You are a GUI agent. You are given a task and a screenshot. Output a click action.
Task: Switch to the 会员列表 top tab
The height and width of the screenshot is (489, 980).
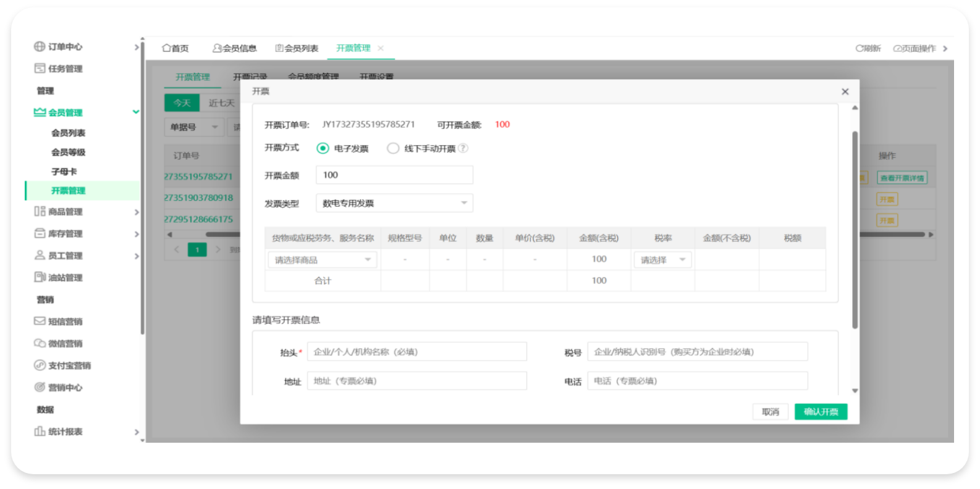pos(297,48)
